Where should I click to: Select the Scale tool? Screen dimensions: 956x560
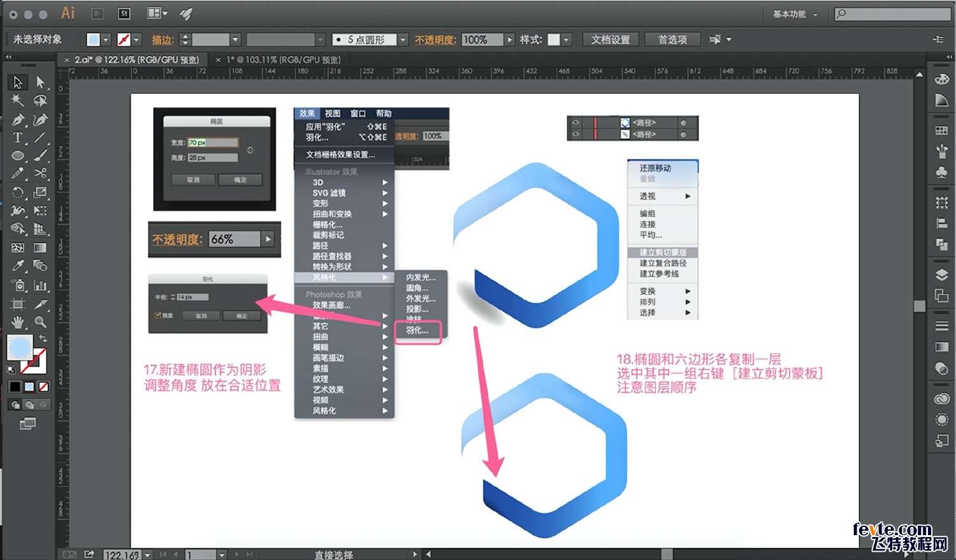click(x=40, y=192)
